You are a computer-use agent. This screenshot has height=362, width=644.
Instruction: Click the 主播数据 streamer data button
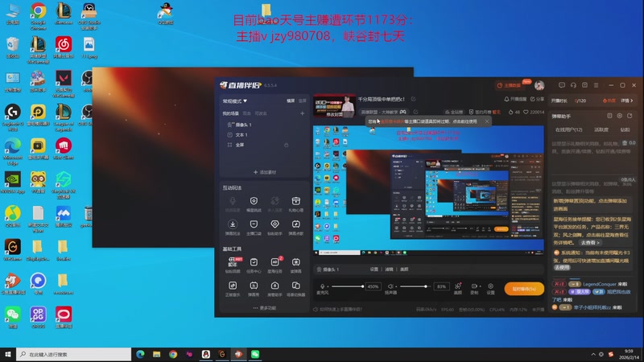tap(510, 85)
